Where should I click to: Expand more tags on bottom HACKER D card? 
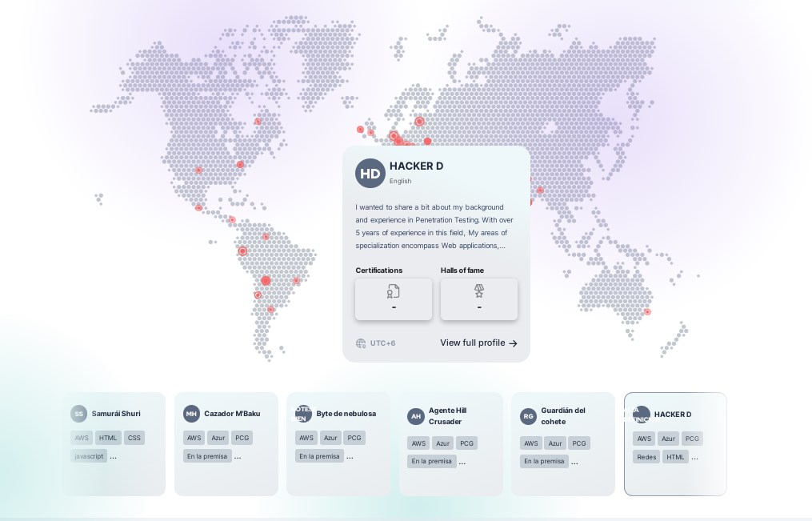(695, 457)
